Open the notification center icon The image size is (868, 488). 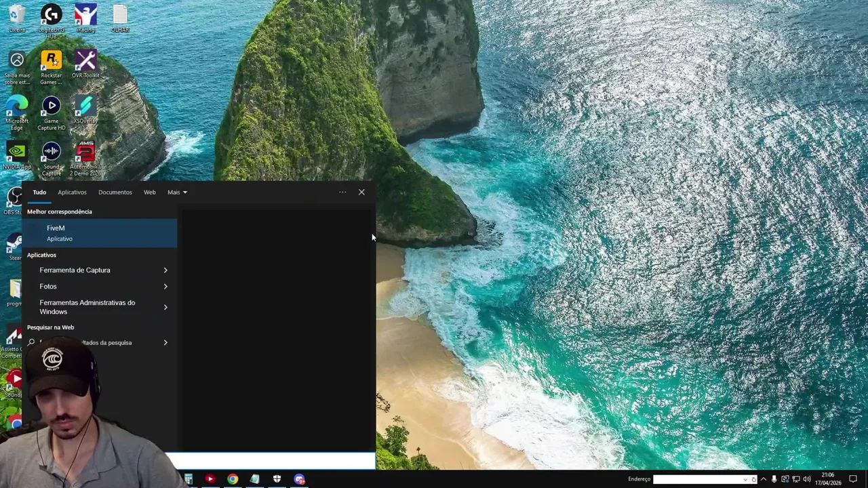[853, 479]
